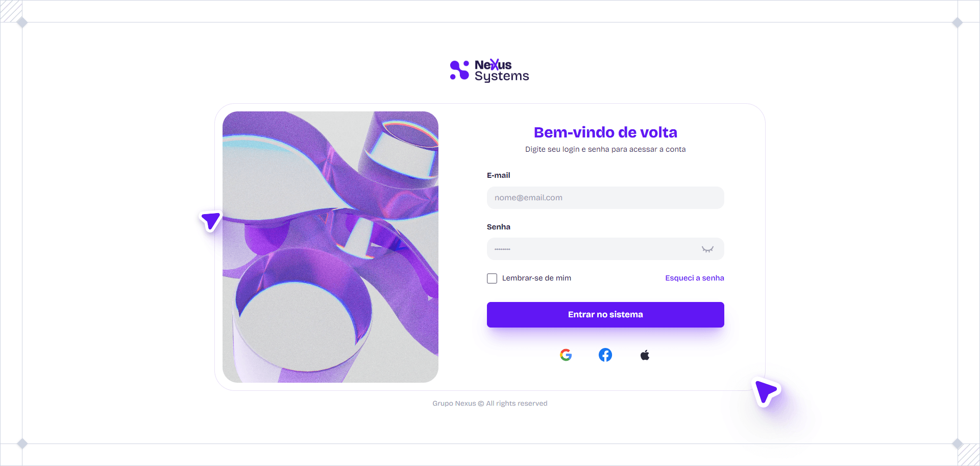
Task: Click the Nexus Systems wordmark text
Action: tap(502, 71)
